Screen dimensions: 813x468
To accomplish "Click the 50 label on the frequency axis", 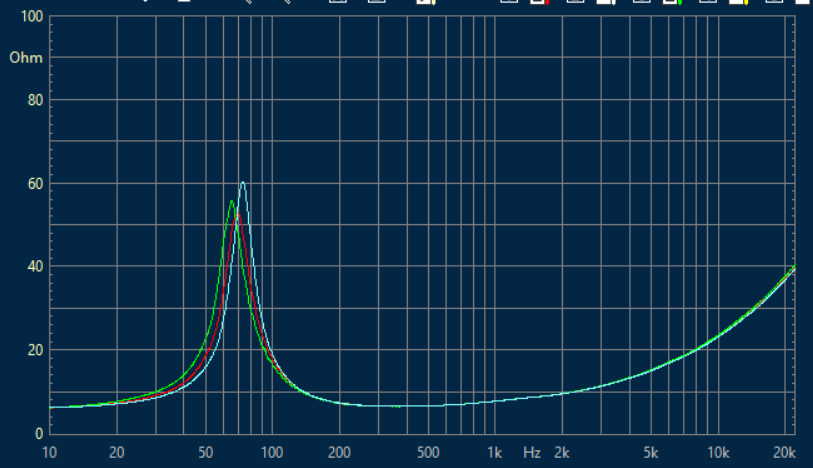I will (206, 453).
